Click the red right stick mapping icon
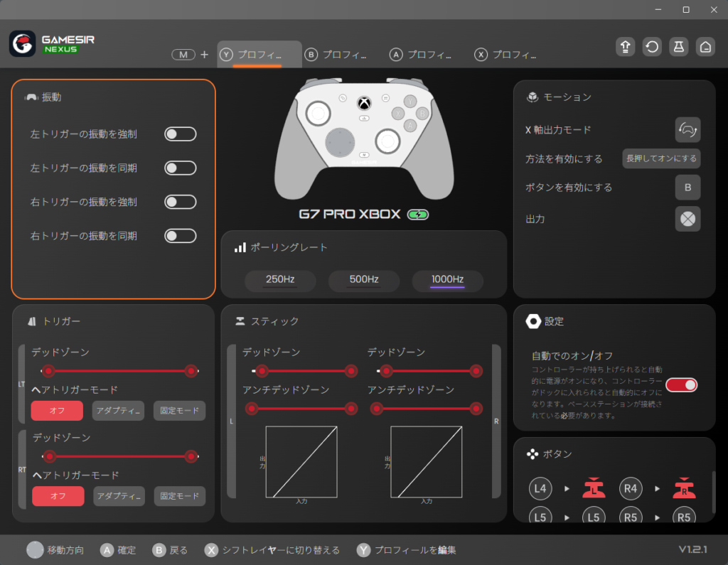 click(685, 488)
